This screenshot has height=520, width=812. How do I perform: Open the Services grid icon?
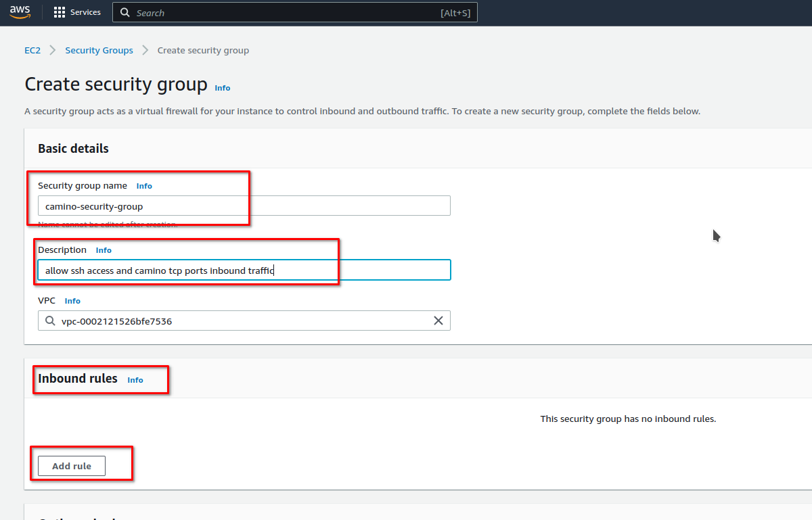[x=60, y=12]
